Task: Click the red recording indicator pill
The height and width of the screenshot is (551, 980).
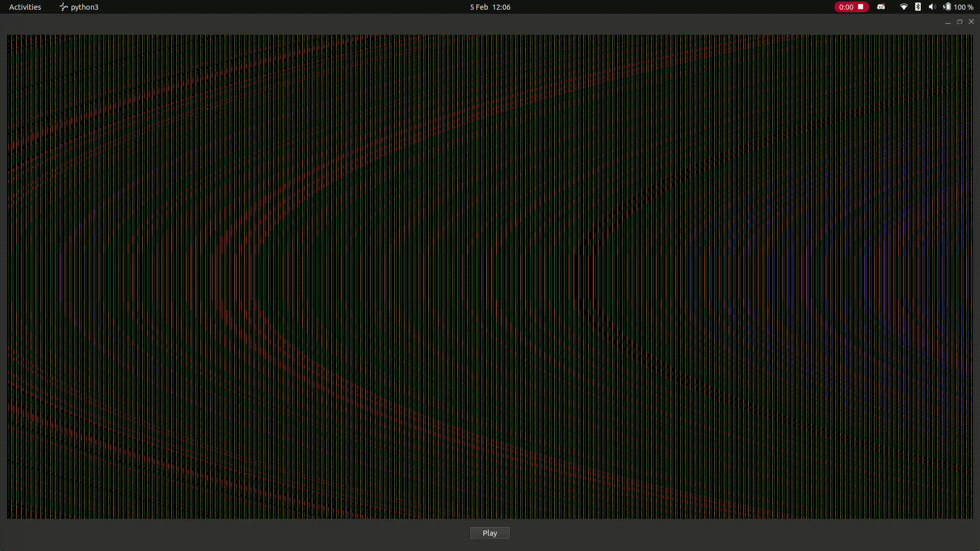Action: (x=851, y=7)
